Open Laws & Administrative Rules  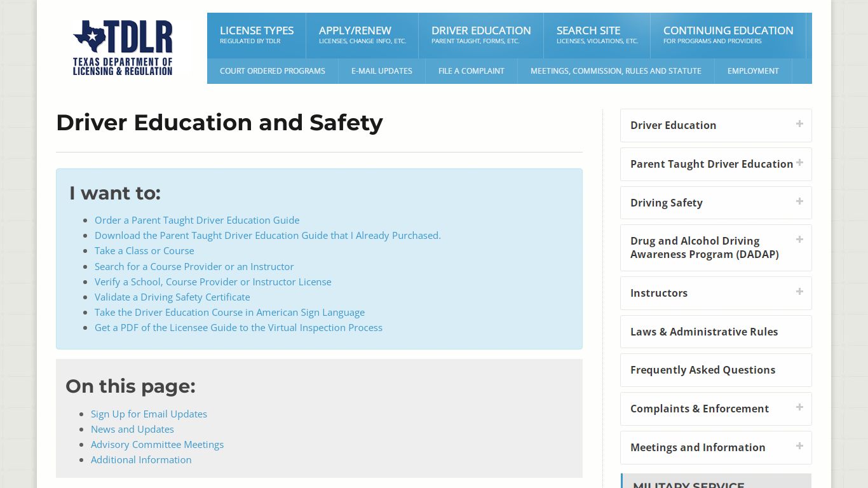[x=716, y=332]
